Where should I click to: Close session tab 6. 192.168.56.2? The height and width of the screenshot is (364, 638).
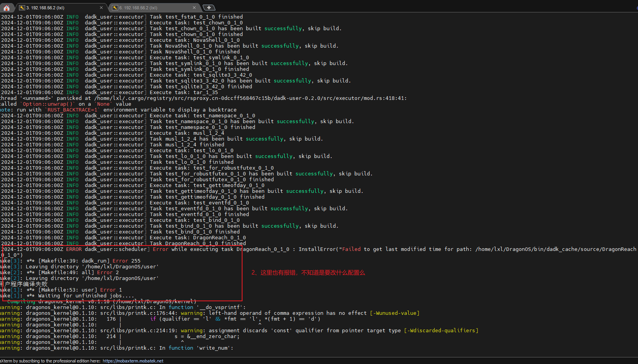[194, 8]
